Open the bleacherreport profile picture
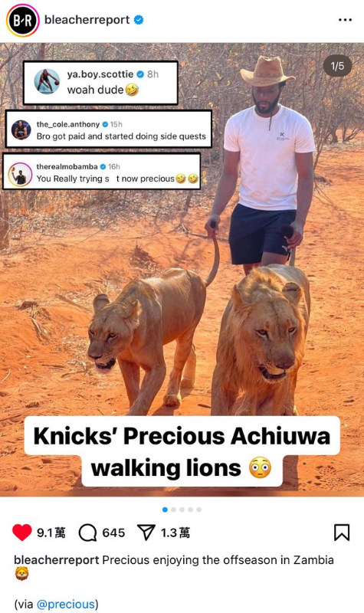The width and height of the screenshot is (364, 613). click(x=22, y=21)
